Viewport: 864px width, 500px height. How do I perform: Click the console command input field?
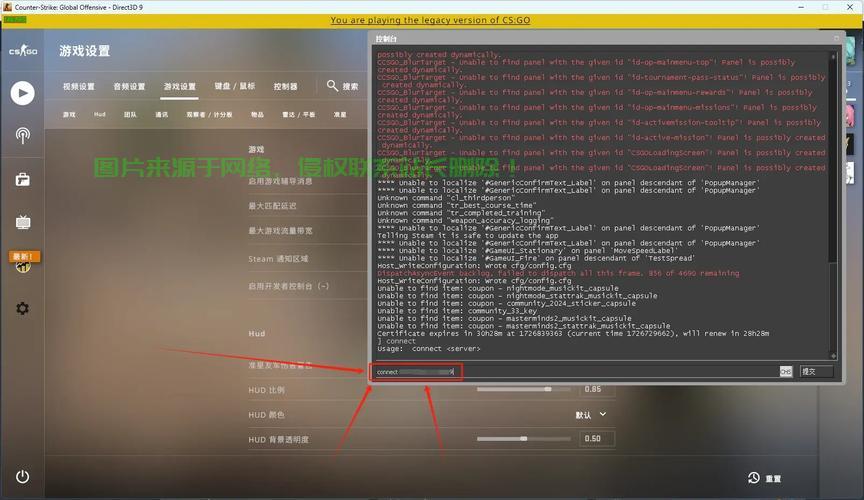pos(575,372)
